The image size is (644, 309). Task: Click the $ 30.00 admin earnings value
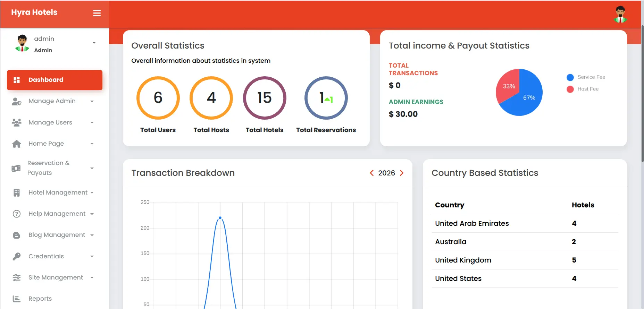click(403, 114)
